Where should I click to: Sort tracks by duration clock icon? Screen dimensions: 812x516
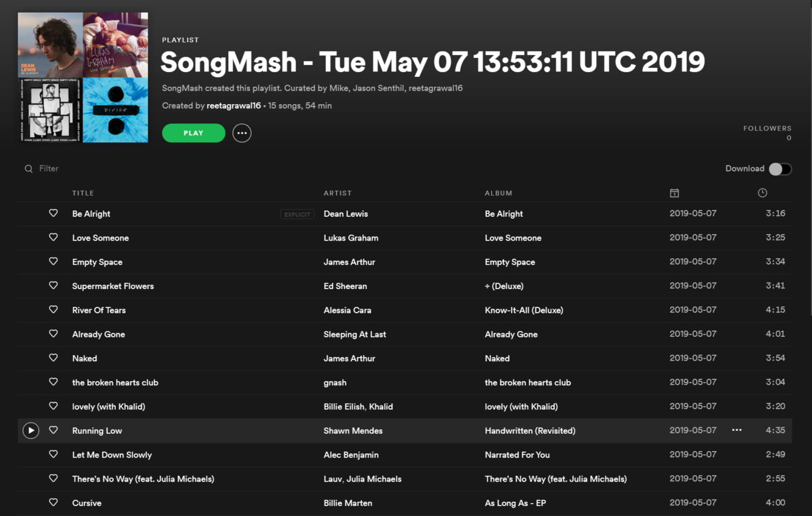pos(762,193)
